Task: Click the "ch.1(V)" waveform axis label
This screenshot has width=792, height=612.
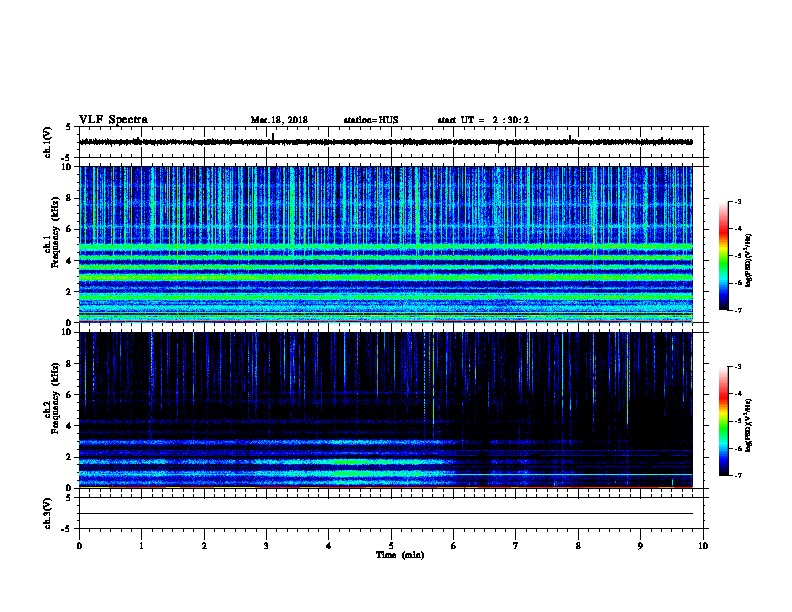Action: pos(48,142)
